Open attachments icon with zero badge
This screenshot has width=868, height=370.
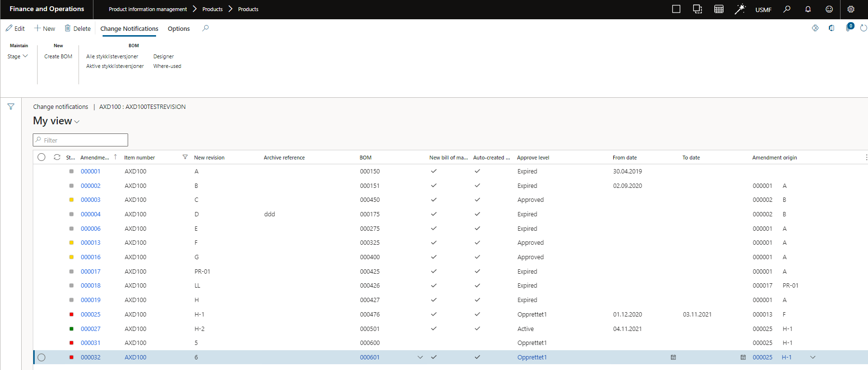[x=849, y=27]
